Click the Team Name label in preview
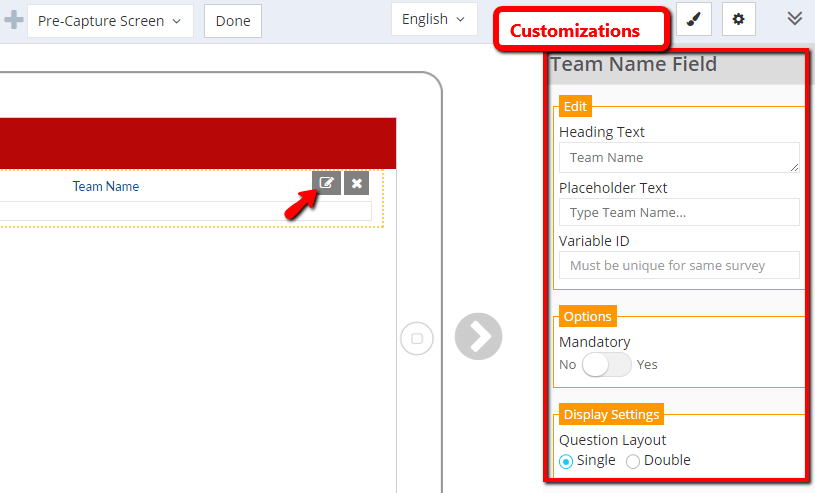Screen dimensions: 815x493 click(x=106, y=186)
